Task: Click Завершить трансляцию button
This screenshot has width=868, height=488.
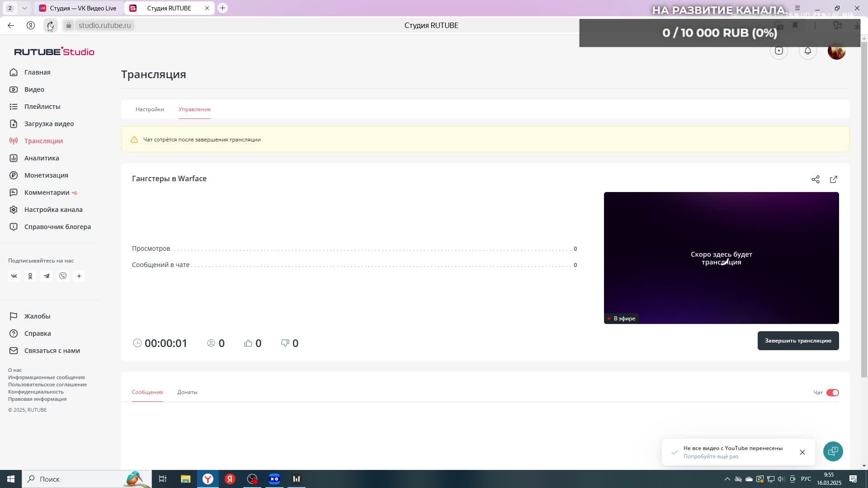Action: pos(798,341)
